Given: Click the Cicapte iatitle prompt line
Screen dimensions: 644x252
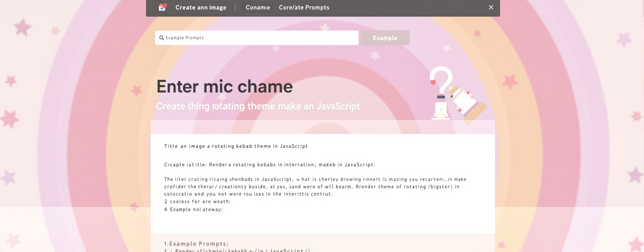Looking at the screenshot, I should tap(270, 164).
